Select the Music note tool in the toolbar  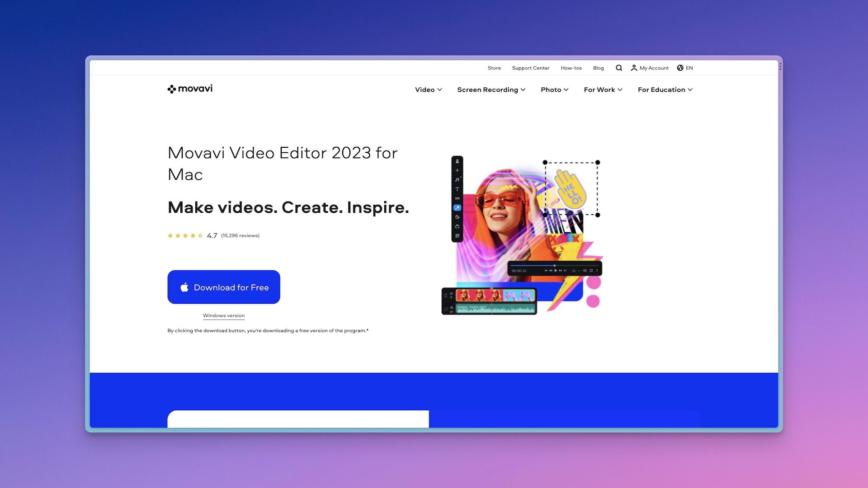pos(457,179)
